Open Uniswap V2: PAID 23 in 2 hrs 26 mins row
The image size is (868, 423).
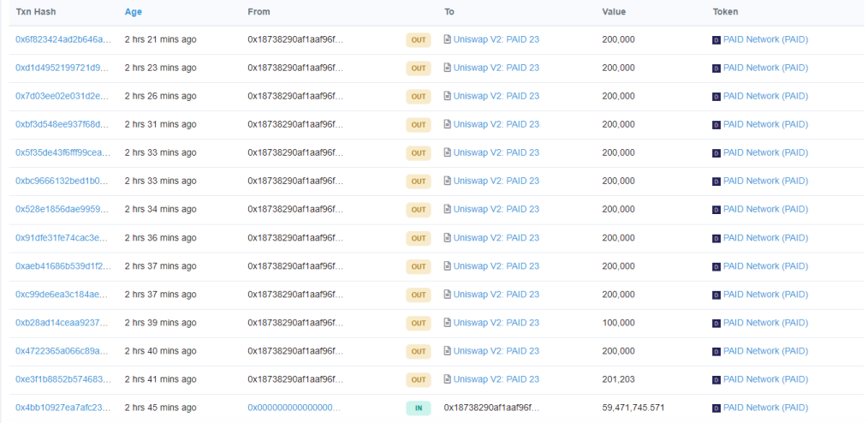(496, 96)
